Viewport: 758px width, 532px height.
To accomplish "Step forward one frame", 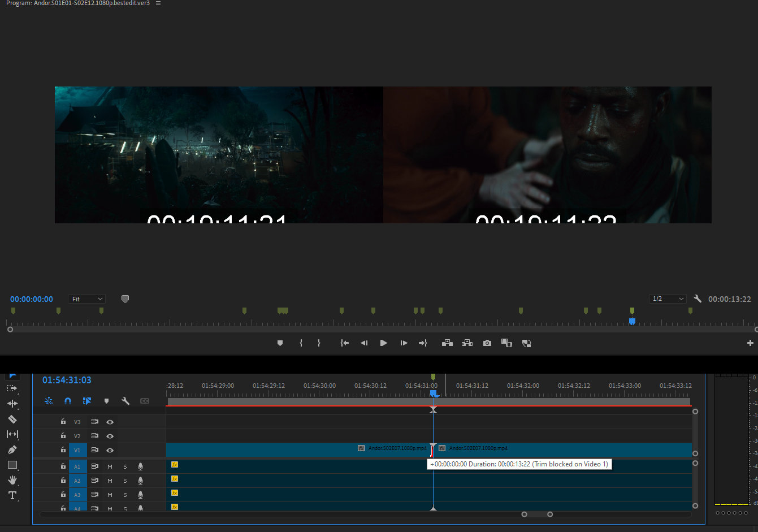I will click(x=404, y=343).
